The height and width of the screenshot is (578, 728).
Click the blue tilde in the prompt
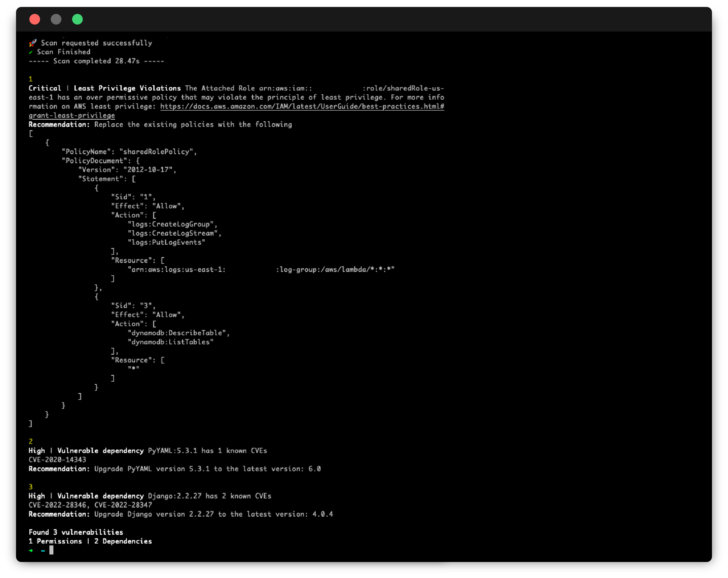pyautogui.click(x=43, y=551)
